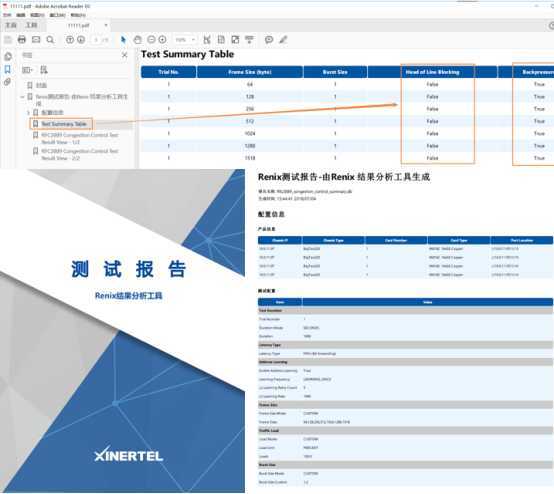Close the bookmarks panel
The height and width of the screenshot is (494, 554).
[x=124, y=55]
